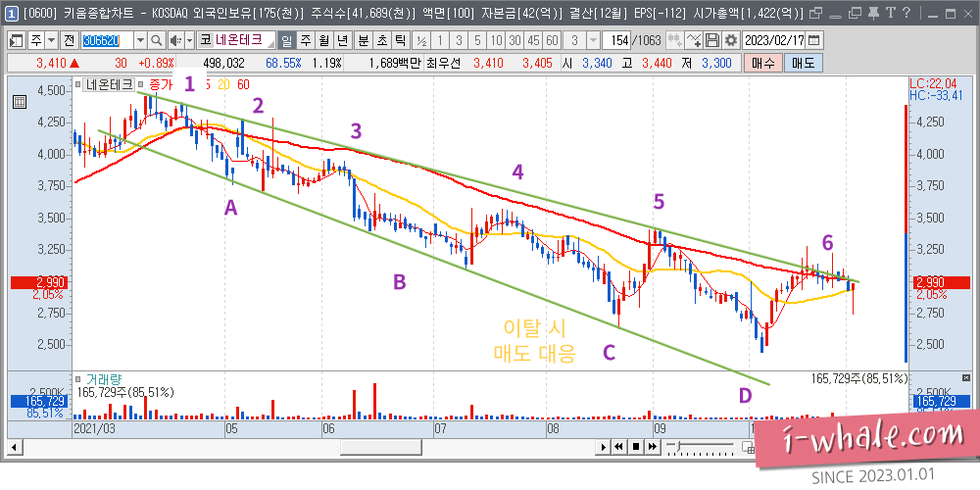Select monthly 월 chart period
The width and height of the screenshot is (980, 490).
[323, 40]
